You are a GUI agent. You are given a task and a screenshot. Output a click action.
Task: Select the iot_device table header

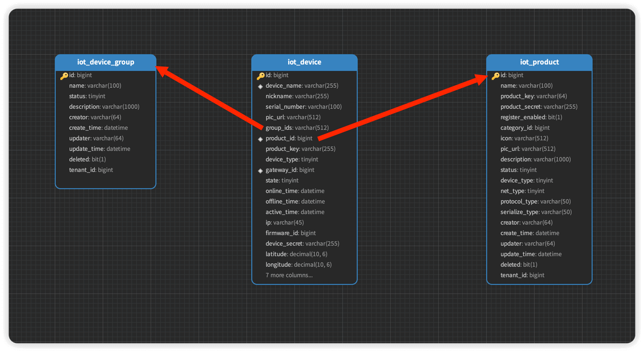coord(304,62)
